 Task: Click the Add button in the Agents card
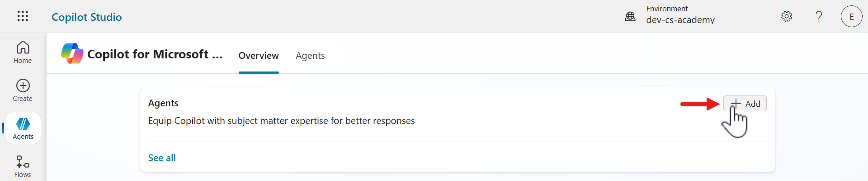click(745, 104)
